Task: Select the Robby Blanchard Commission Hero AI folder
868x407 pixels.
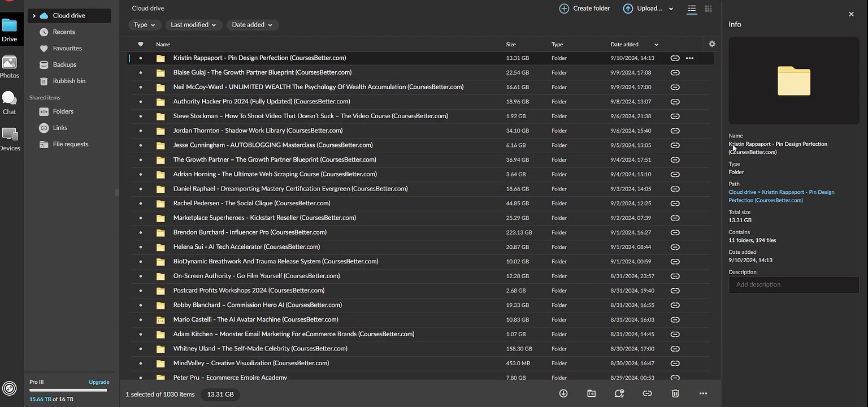Action: [x=419, y=305]
